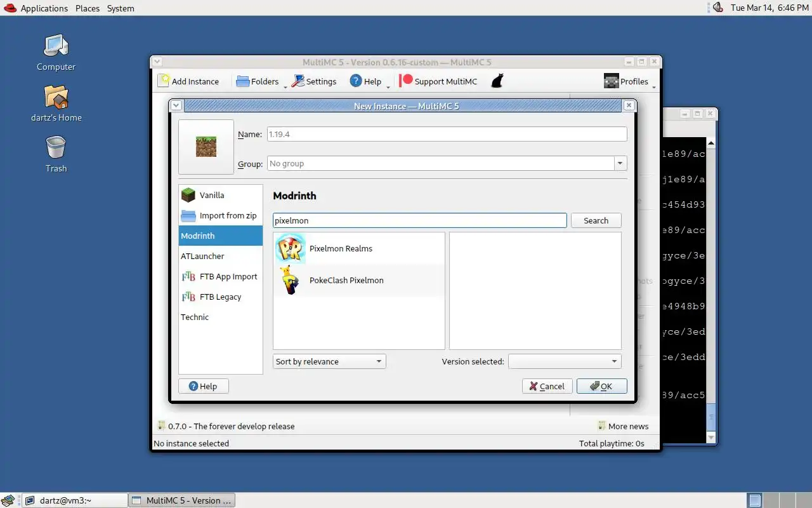
Task: Click the instance icon grass block button
Action: 206,147
